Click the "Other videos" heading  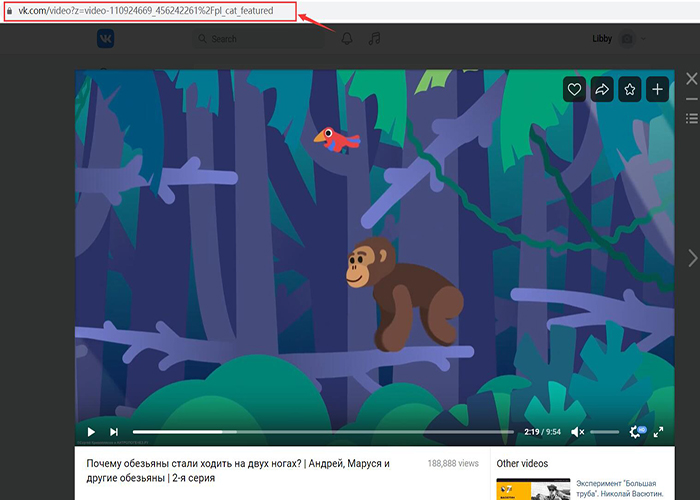522,463
